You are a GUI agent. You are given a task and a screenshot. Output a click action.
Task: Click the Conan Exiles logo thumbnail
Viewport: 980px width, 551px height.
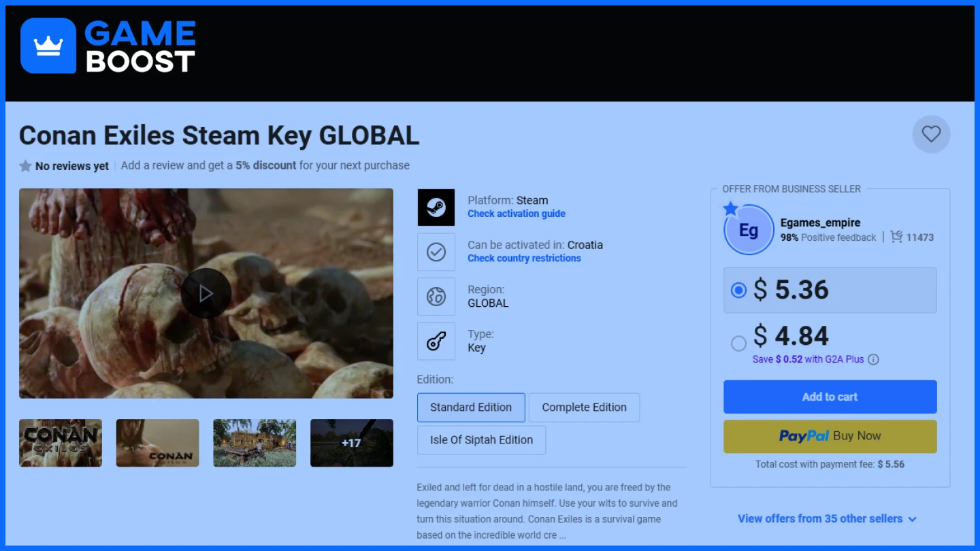coord(61,443)
